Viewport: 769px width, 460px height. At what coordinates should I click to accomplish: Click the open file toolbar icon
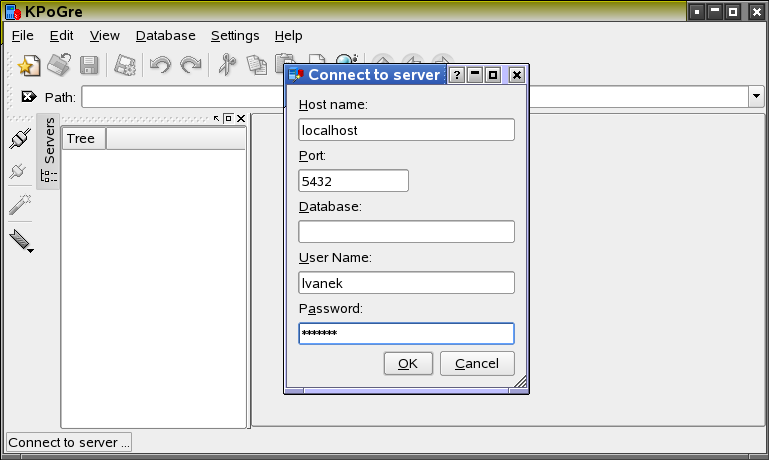(59, 66)
